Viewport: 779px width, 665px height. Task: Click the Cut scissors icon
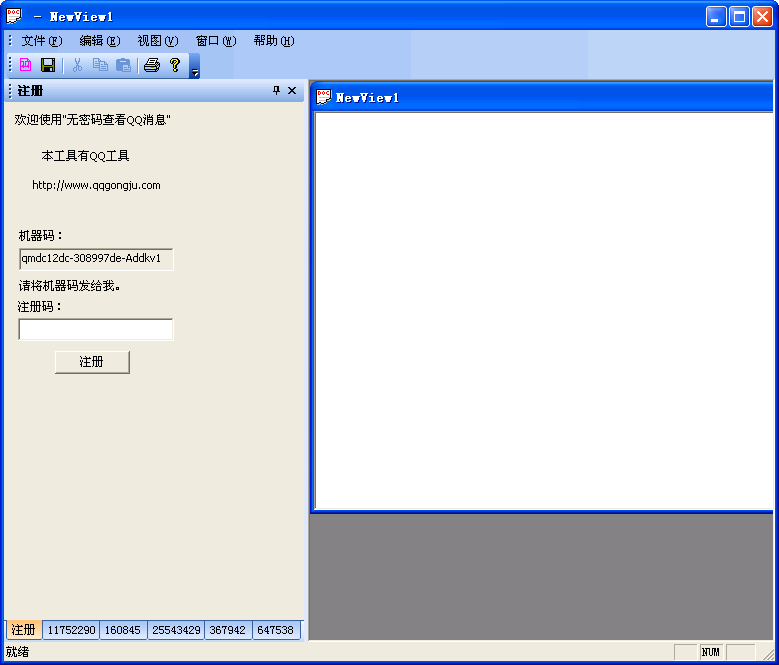(77, 65)
